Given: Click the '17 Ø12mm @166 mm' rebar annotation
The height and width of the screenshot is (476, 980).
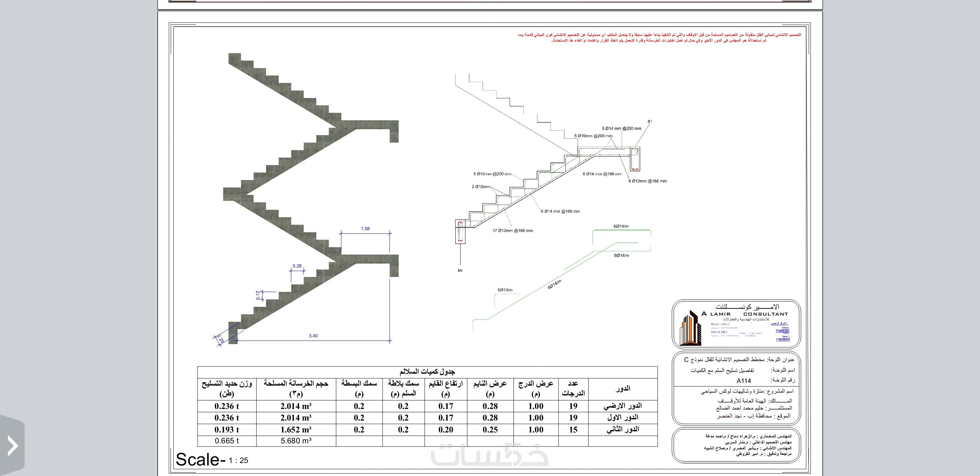Looking at the screenshot, I should pyautogui.click(x=512, y=231).
